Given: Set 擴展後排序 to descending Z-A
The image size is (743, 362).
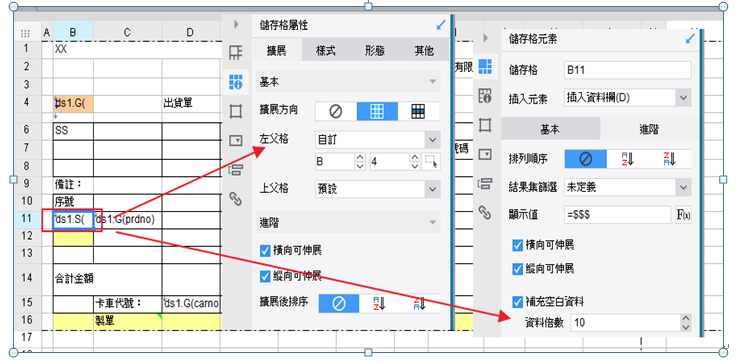Looking at the screenshot, I should [x=419, y=303].
